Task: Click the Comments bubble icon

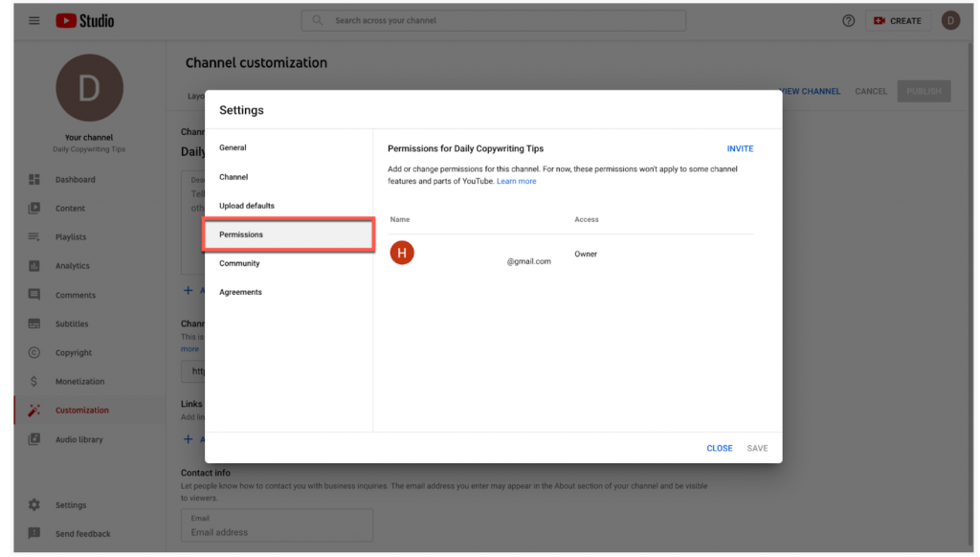Action: (x=33, y=295)
